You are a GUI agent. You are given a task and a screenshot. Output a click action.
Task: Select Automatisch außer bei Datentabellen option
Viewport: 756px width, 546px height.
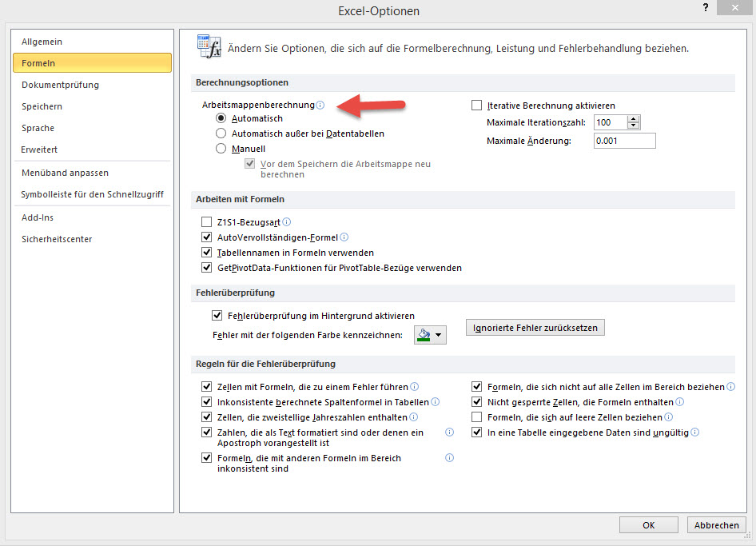tap(221, 134)
